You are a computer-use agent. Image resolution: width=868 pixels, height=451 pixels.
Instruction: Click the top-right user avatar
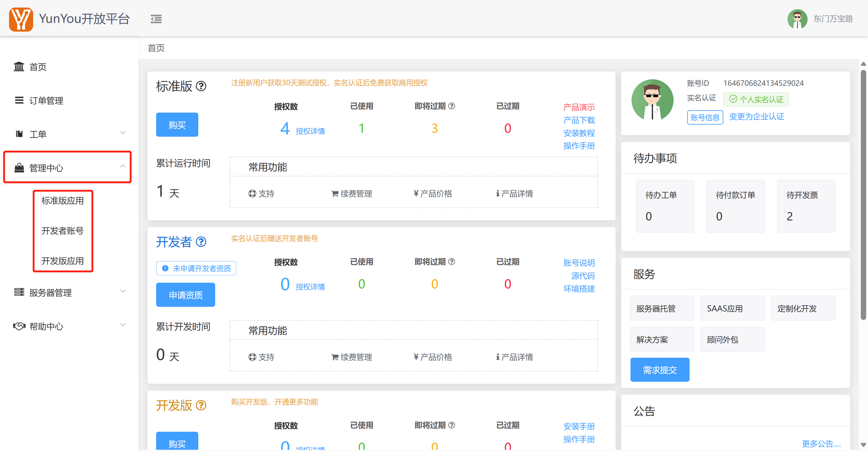pyautogui.click(x=797, y=19)
